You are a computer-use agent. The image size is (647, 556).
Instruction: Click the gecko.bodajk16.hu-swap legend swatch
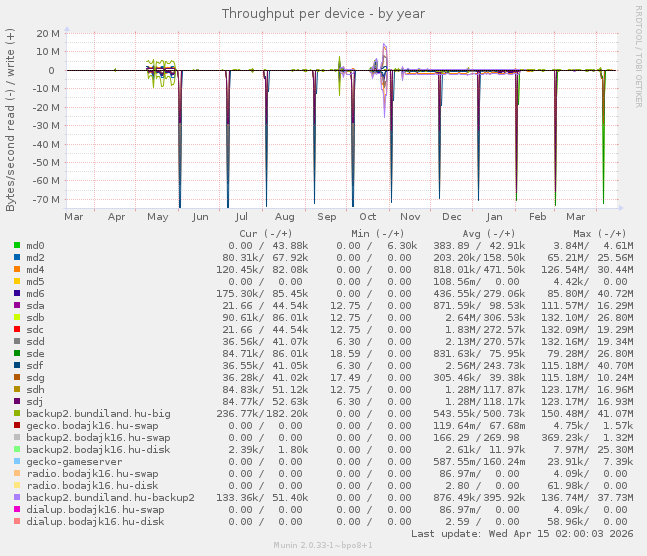click(17, 425)
